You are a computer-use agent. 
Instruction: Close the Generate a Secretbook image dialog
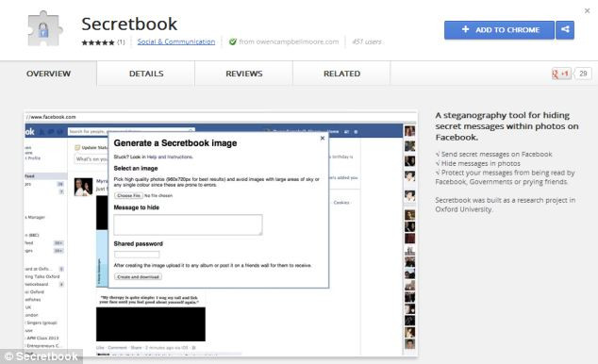pyautogui.click(x=323, y=138)
